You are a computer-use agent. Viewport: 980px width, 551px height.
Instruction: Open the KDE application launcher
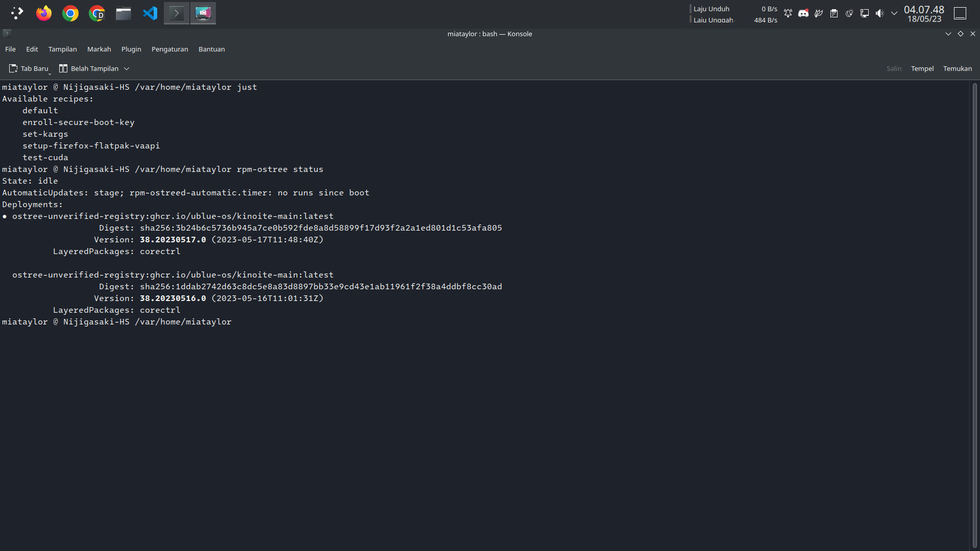pyautogui.click(x=17, y=13)
